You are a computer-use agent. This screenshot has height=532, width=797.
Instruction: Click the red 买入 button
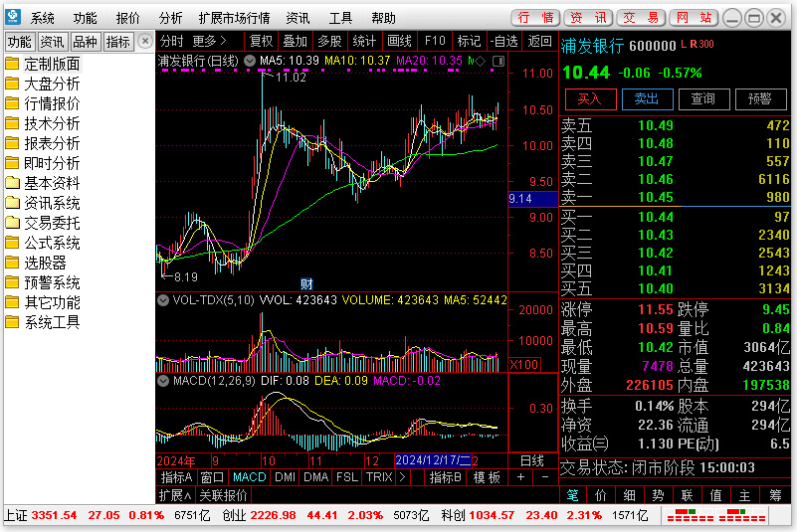coord(590,99)
